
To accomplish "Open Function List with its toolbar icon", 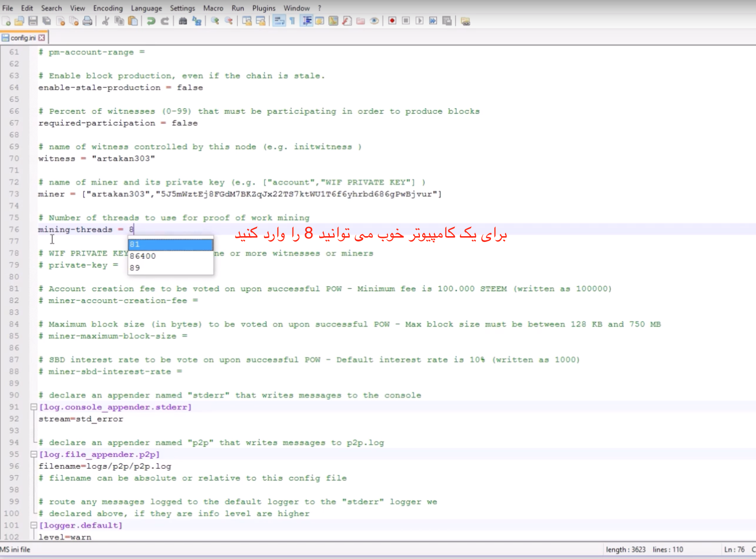I will click(x=347, y=21).
